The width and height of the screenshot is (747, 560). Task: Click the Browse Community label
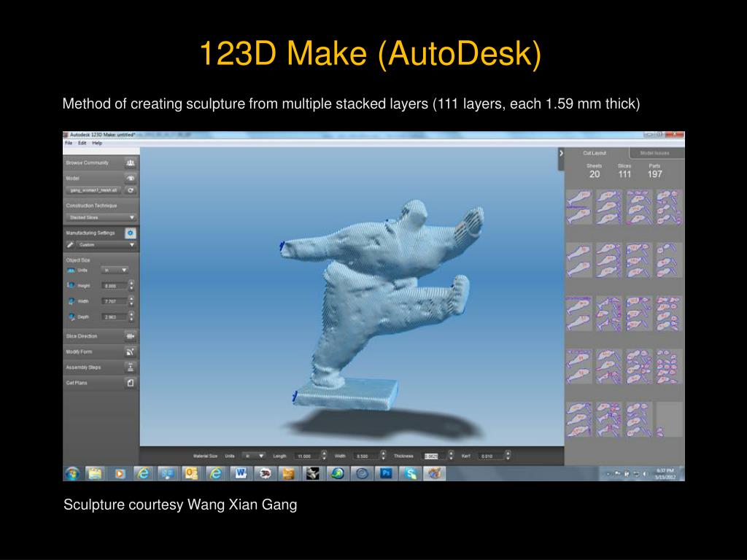(88, 163)
